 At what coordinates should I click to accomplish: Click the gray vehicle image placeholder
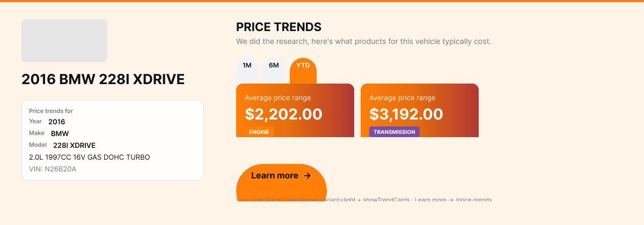(x=64, y=41)
